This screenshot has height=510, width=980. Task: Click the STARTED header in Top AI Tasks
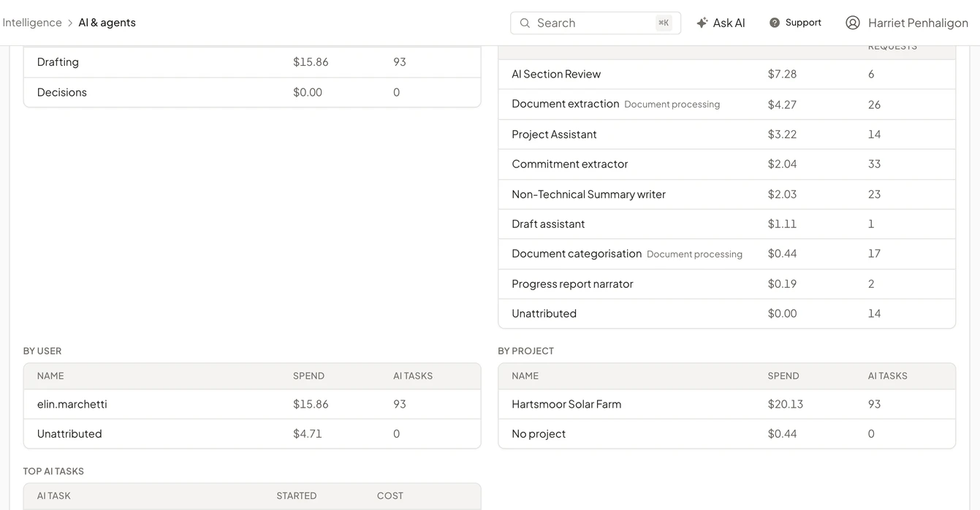coord(297,496)
